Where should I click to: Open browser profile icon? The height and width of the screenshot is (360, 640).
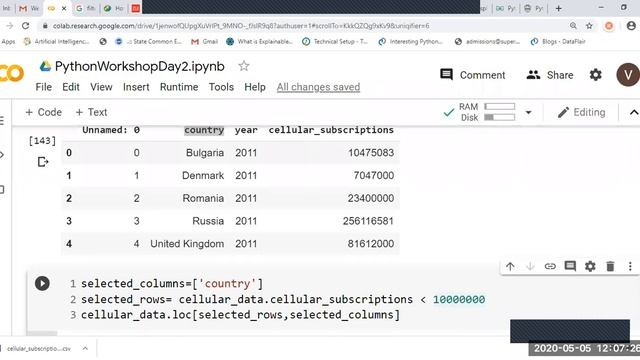click(x=631, y=26)
